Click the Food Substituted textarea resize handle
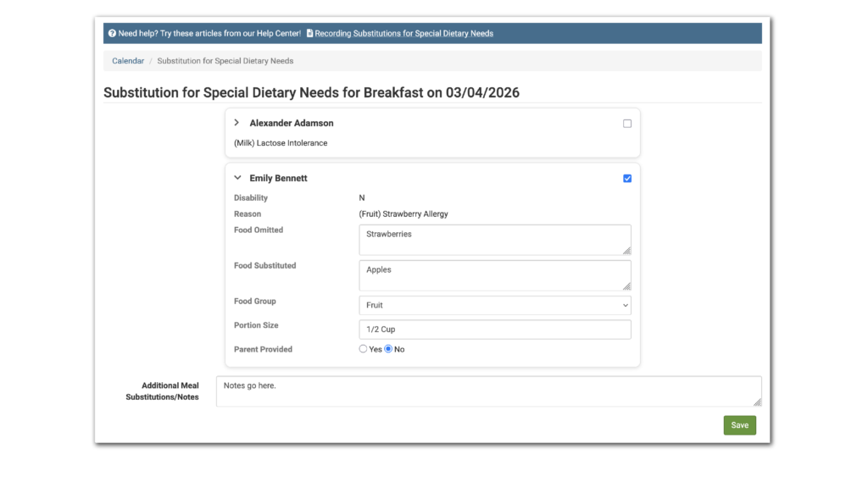Image resolution: width=868 pixels, height=482 pixels. tap(627, 286)
